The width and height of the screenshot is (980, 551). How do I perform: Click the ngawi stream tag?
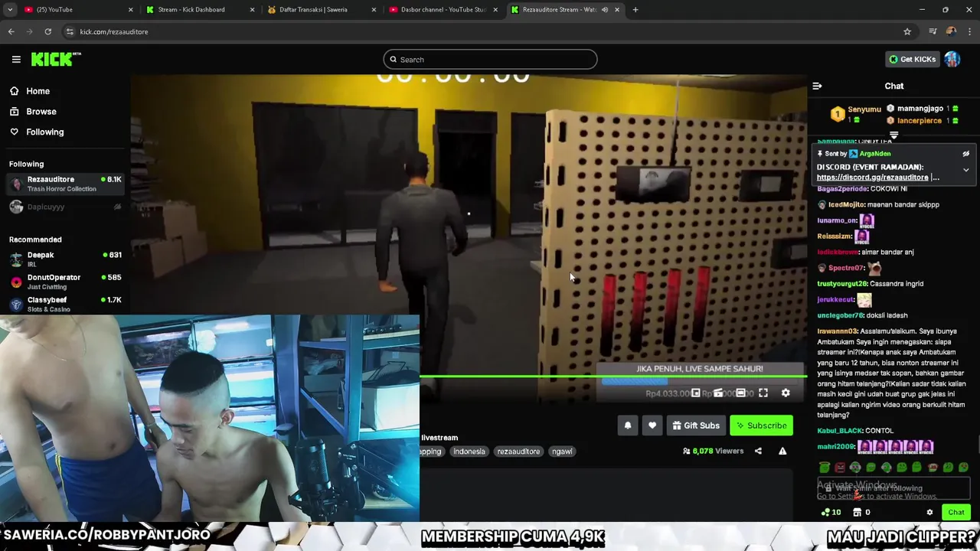pyautogui.click(x=562, y=452)
